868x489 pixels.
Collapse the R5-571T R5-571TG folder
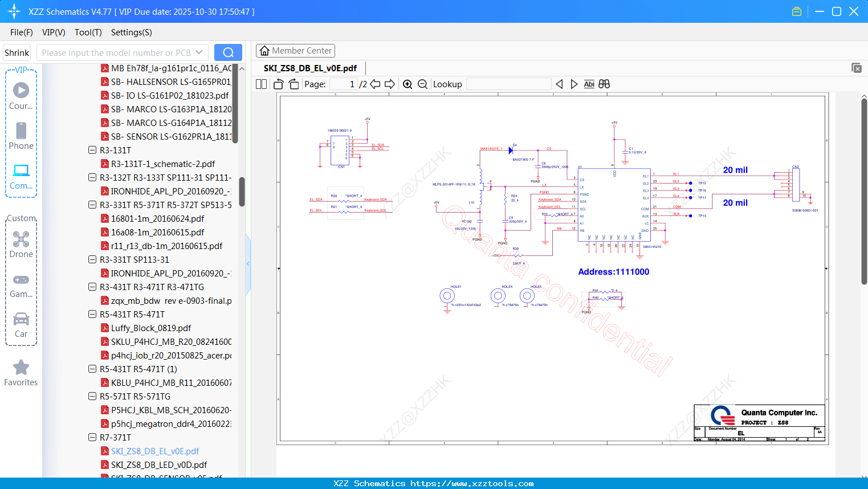click(92, 397)
